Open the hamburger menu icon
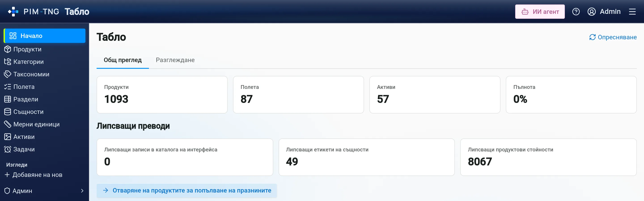 (x=632, y=11)
